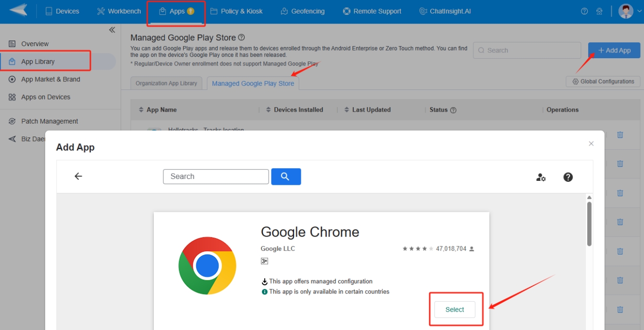Image resolution: width=644 pixels, height=330 pixels.
Task: Open the Play Store admin settings icon
Action: click(x=541, y=177)
